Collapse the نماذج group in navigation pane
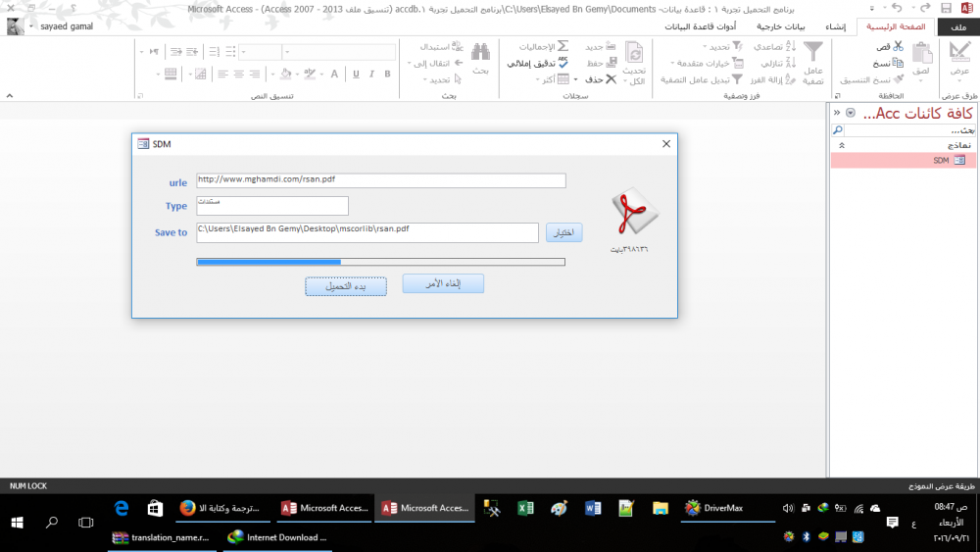This screenshot has height=552, width=980. [x=841, y=145]
